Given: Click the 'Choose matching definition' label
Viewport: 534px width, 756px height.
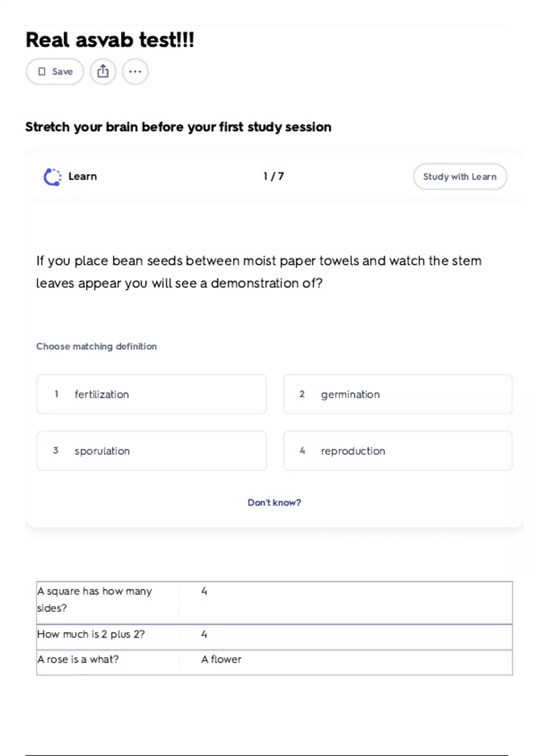Looking at the screenshot, I should 97,346.
